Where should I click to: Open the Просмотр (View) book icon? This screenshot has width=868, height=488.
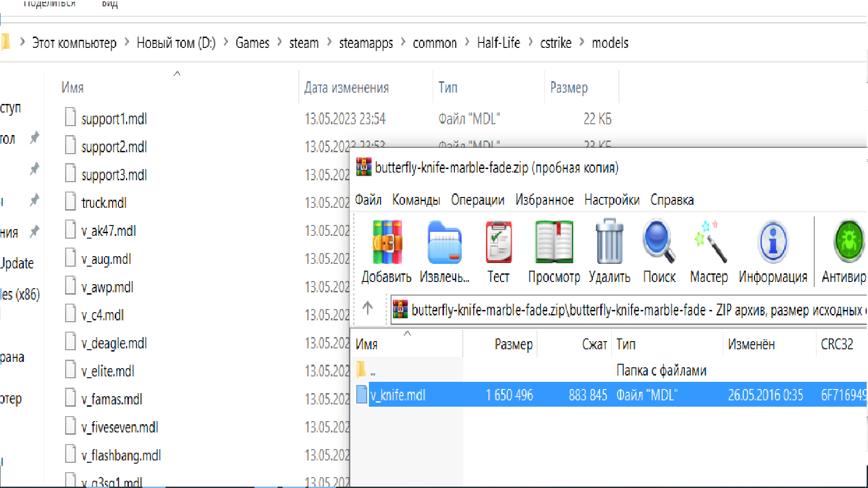coord(554,243)
